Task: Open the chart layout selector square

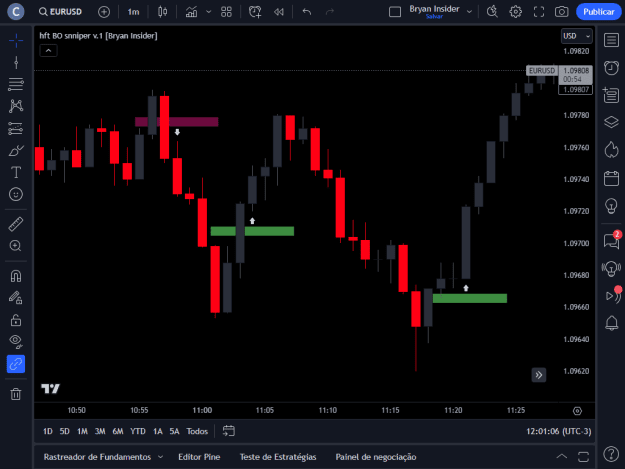Action: (x=395, y=12)
